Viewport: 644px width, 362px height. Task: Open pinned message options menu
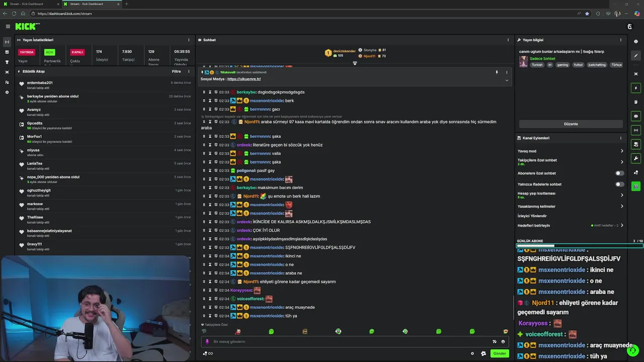507,72
